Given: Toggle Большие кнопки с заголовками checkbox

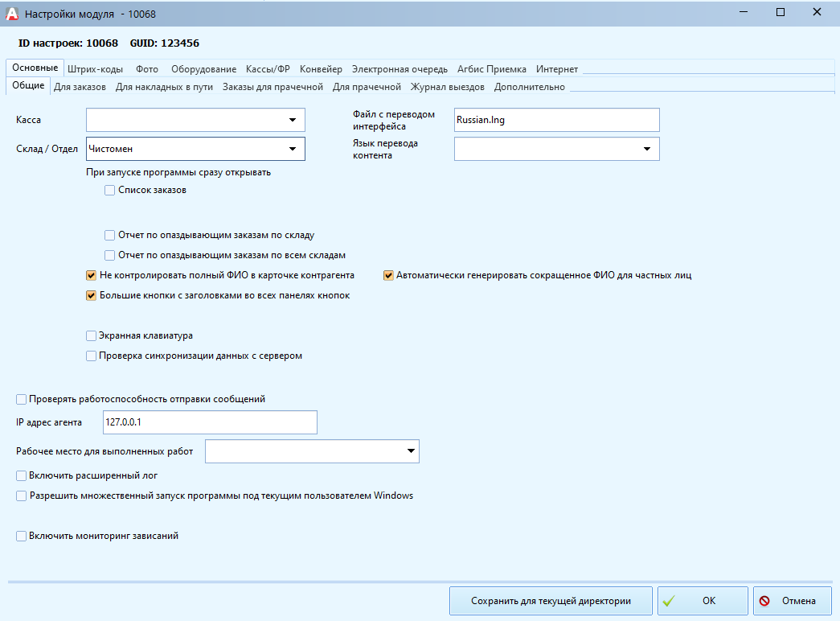Looking at the screenshot, I should point(91,295).
